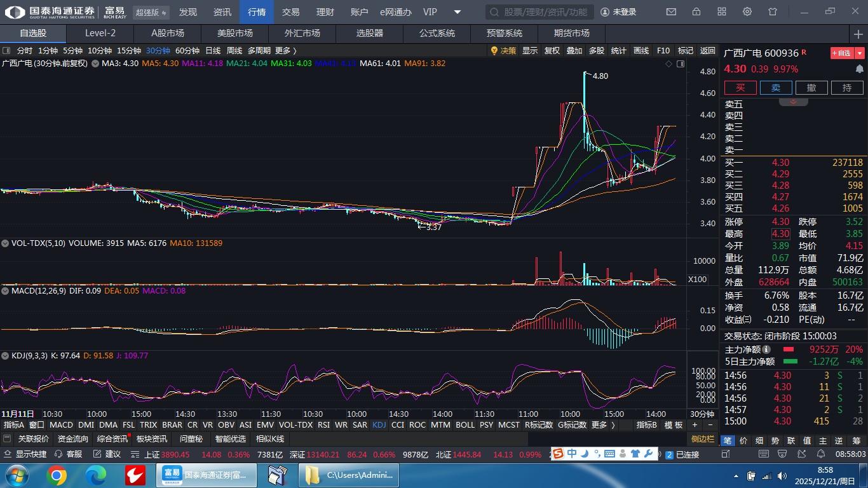Open the dropdown arrow after VIP
This screenshot has width=868, height=488.
[458, 12]
